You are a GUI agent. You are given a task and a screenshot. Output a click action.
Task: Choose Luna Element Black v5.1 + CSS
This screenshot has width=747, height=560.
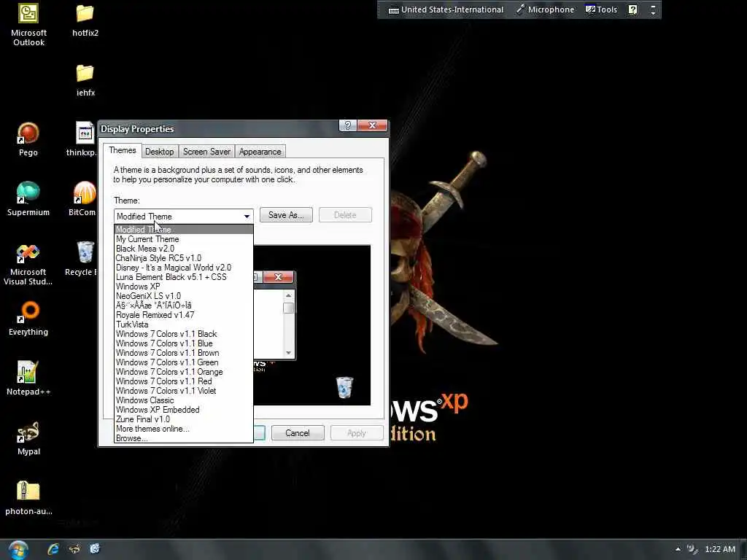click(184, 277)
